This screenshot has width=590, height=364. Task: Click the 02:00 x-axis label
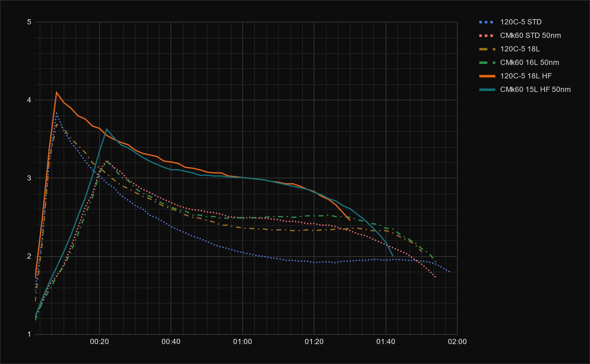457,342
